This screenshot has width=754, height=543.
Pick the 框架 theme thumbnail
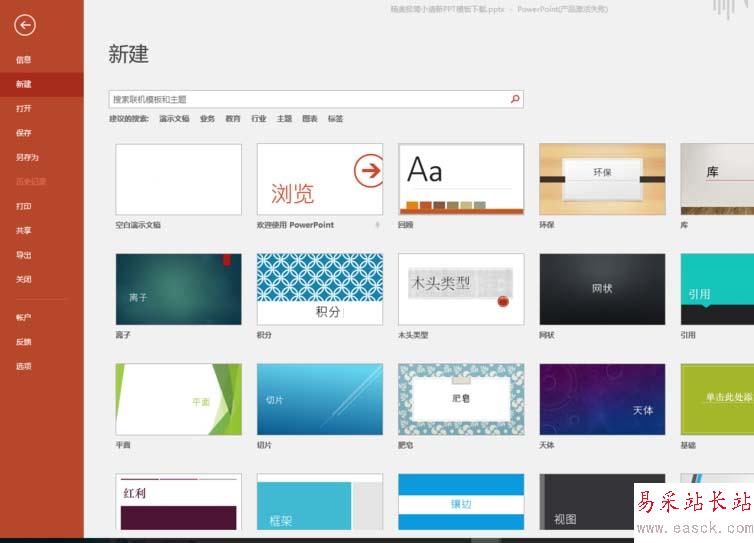coord(320,502)
